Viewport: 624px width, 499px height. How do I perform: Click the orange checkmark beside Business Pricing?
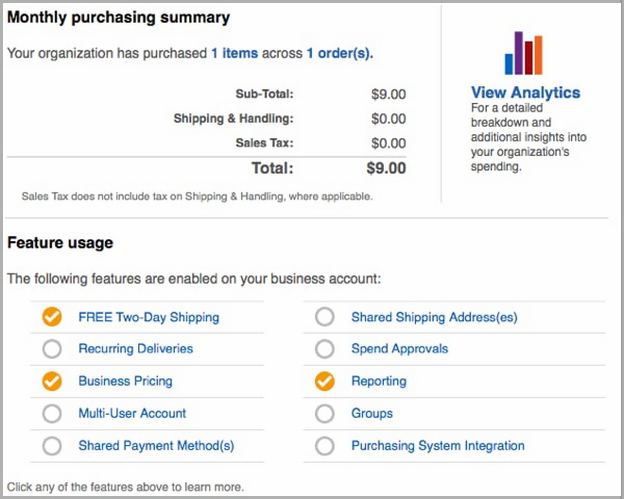(52, 381)
